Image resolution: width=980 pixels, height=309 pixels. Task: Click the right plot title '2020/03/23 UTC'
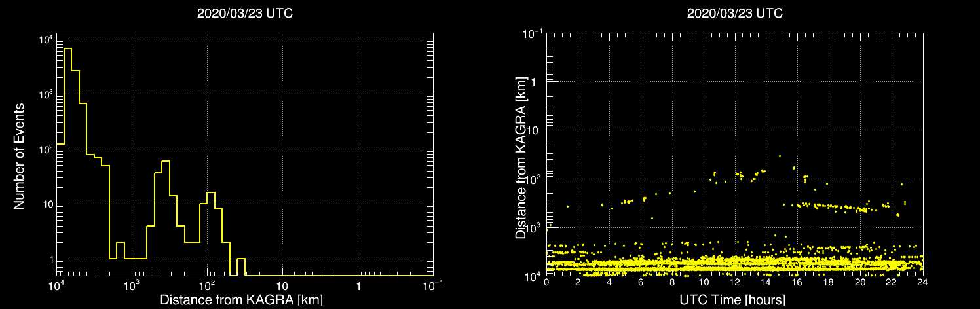[734, 13]
